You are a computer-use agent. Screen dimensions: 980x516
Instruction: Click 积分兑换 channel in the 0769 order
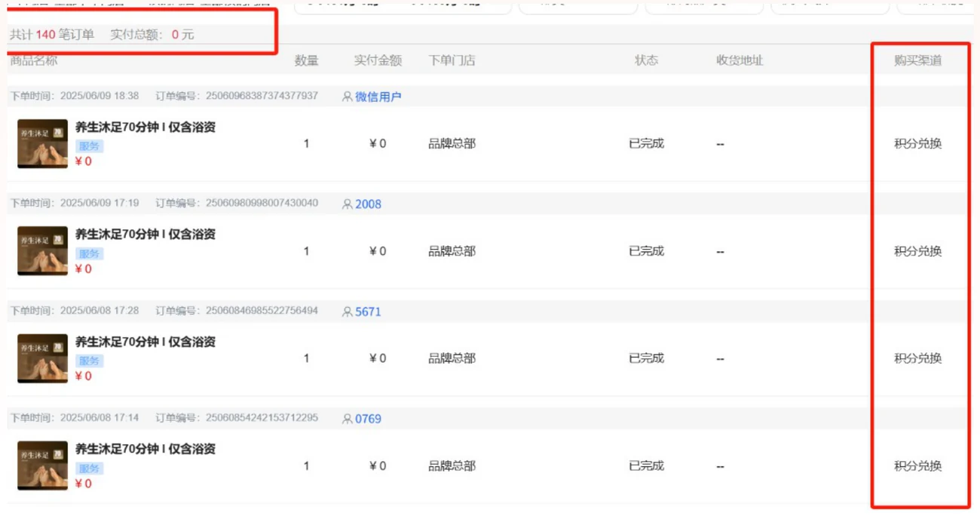point(917,466)
